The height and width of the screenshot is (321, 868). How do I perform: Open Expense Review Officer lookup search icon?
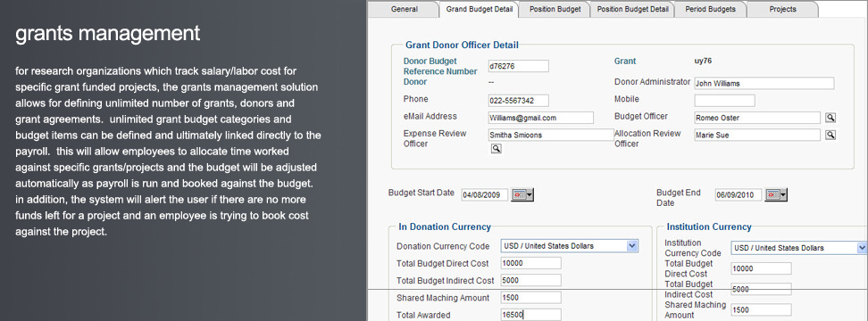coord(496,148)
